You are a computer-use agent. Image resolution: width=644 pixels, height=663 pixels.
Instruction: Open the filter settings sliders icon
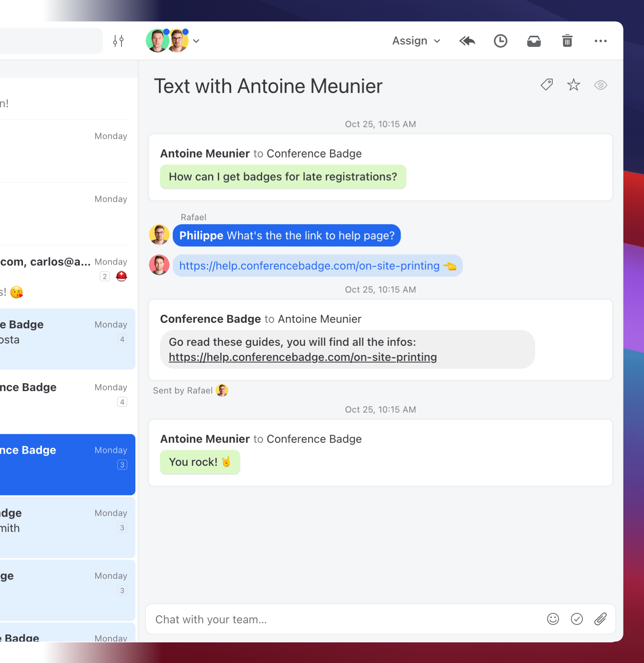(x=118, y=41)
